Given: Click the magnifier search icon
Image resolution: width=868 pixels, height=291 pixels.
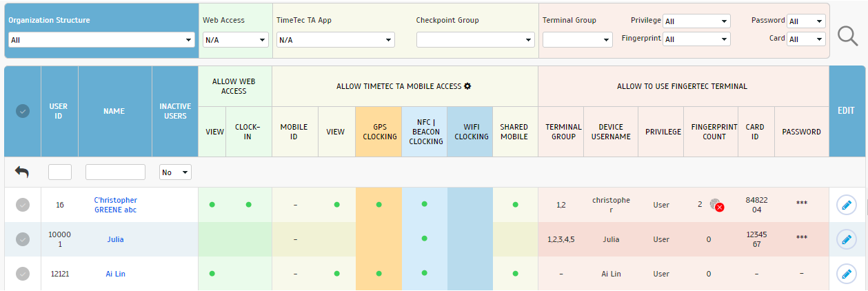Looking at the screenshot, I should pyautogui.click(x=847, y=34).
